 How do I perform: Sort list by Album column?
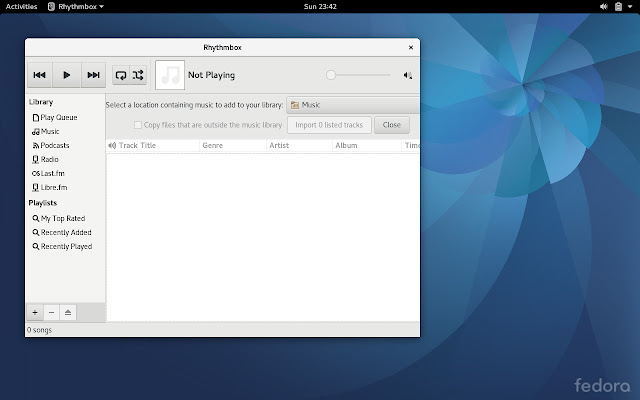point(367,145)
